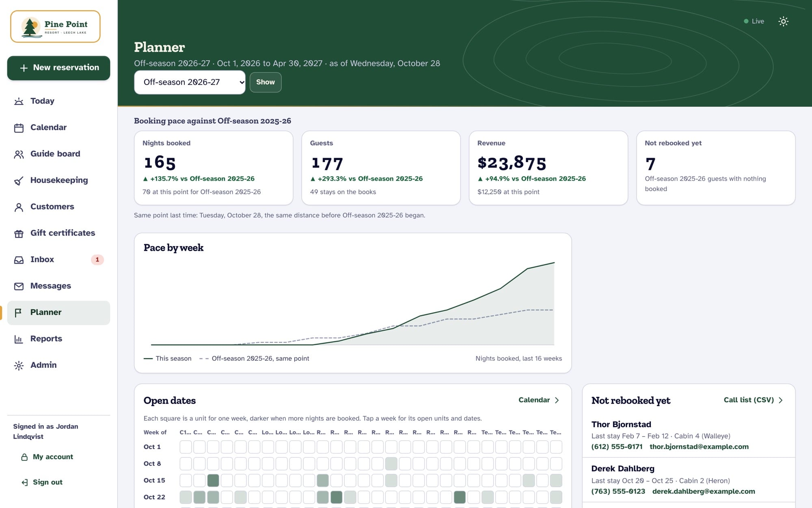Open Calendar chevron link in Open dates
Image resolution: width=812 pixels, height=508 pixels.
(539, 400)
